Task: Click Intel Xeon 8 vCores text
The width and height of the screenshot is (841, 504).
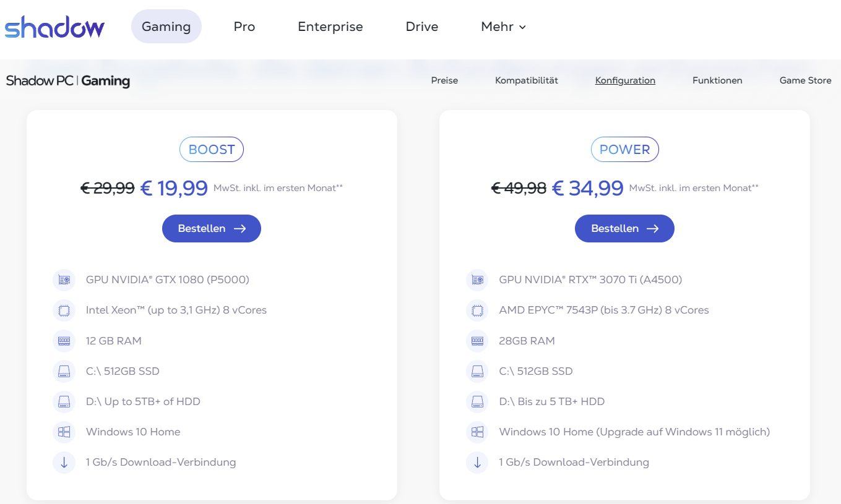Action: click(176, 310)
